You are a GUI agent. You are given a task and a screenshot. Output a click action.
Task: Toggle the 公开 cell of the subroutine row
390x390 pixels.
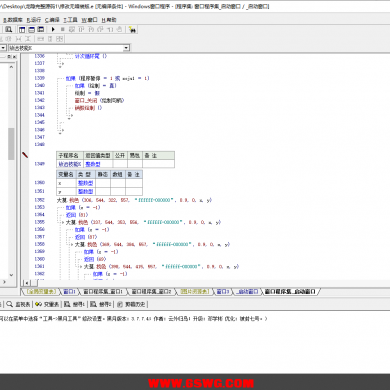[120, 164]
